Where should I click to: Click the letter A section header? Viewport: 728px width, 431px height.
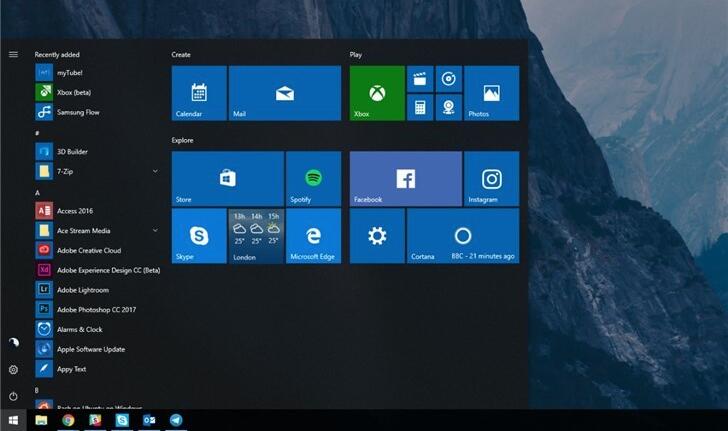[37, 192]
